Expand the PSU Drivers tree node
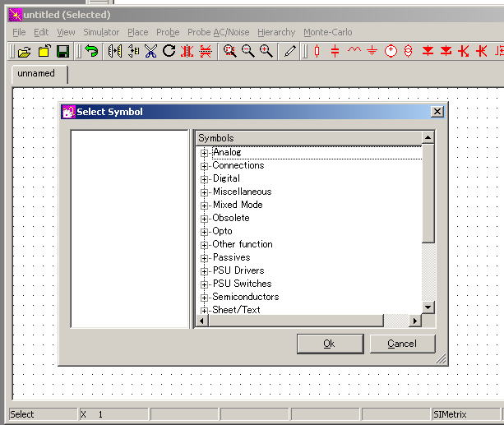The width and height of the screenshot is (504, 425). 204,271
